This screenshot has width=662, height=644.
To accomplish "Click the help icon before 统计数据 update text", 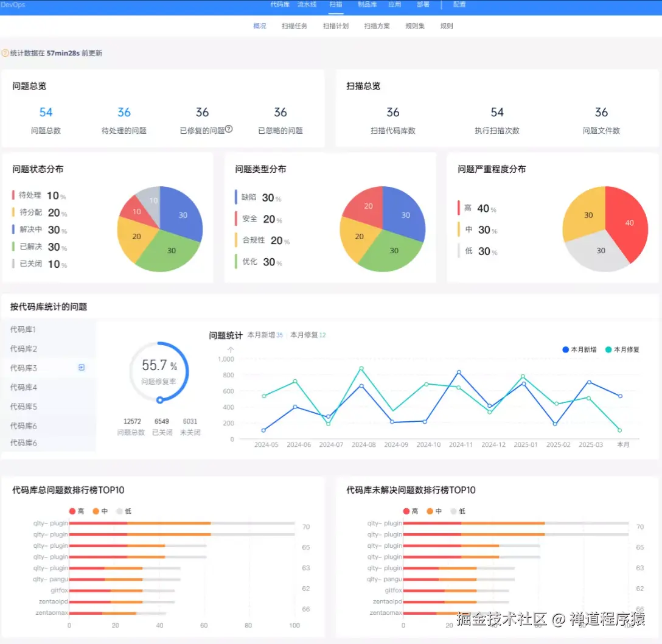I will (x=6, y=53).
